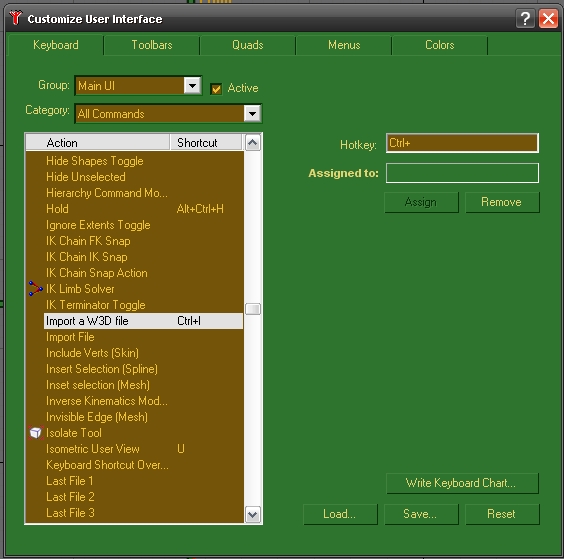Click the IK Limb Solver icon
This screenshot has height=559, width=564.
click(35, 288)
